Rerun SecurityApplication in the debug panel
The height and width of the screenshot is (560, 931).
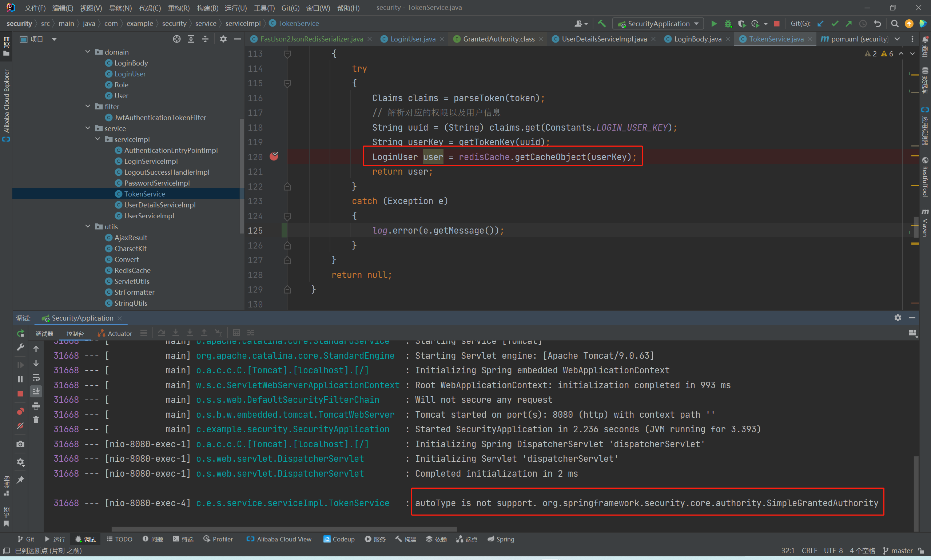point(20,333)
